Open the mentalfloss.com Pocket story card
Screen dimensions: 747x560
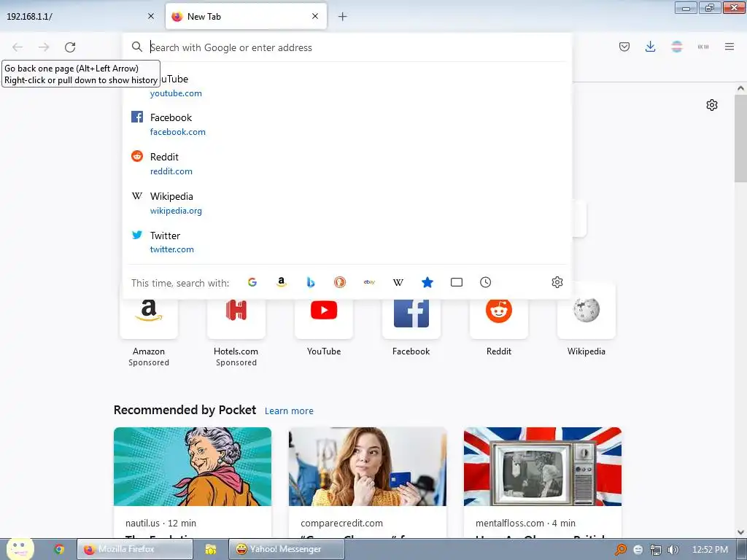tap(543, 483)
